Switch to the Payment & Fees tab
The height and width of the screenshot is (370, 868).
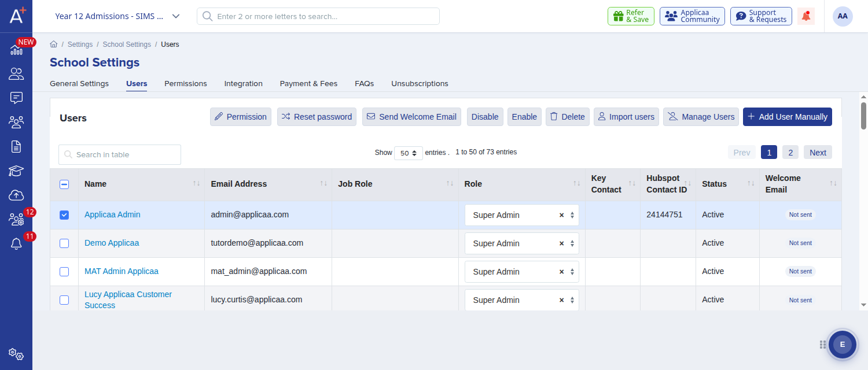308,84
